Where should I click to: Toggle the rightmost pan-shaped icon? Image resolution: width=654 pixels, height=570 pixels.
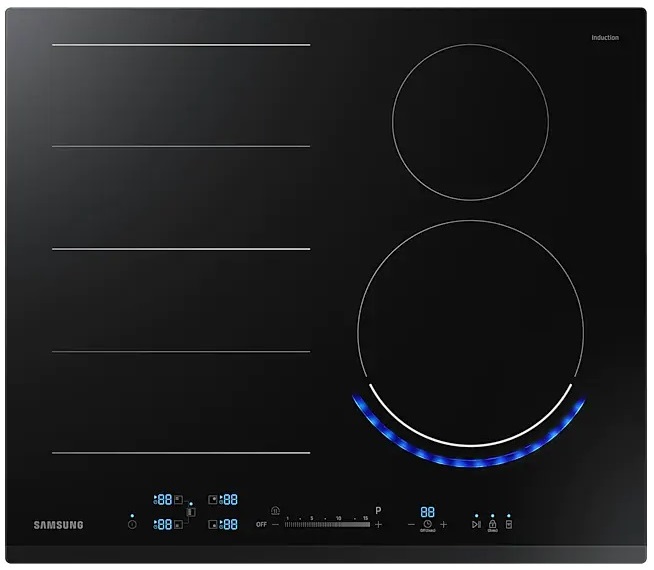pos(508,524)
